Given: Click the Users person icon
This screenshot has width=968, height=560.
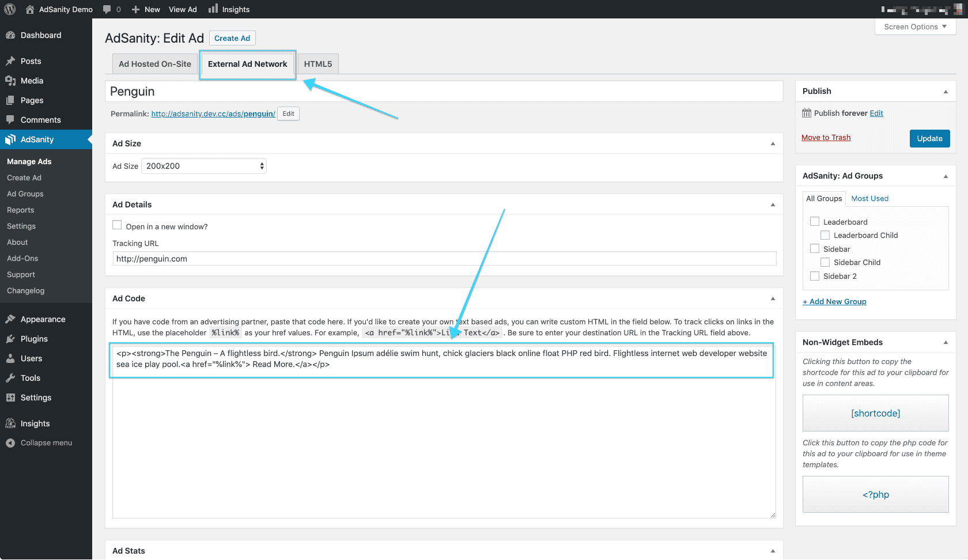Looking at the screenshot, I should pos(10,358).
